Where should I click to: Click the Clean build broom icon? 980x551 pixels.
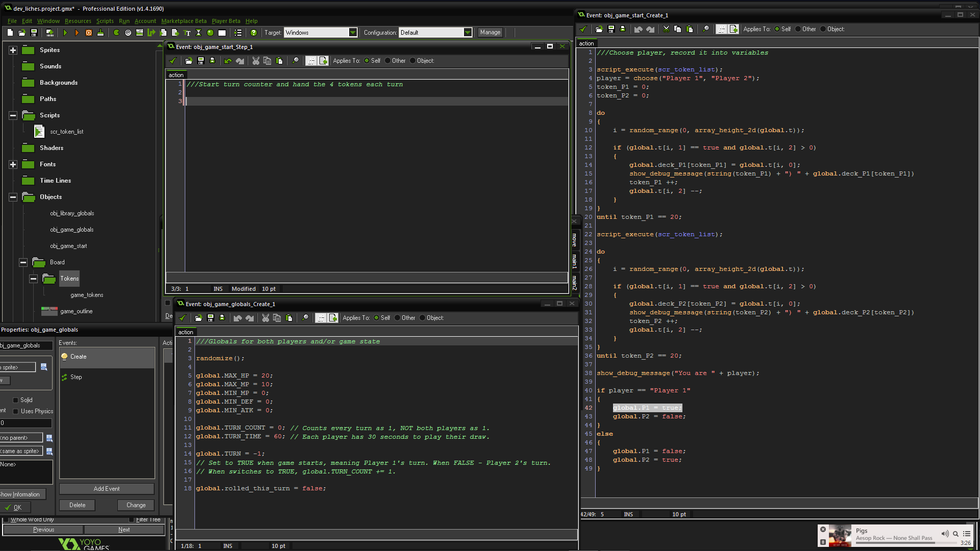pos(101,33)
